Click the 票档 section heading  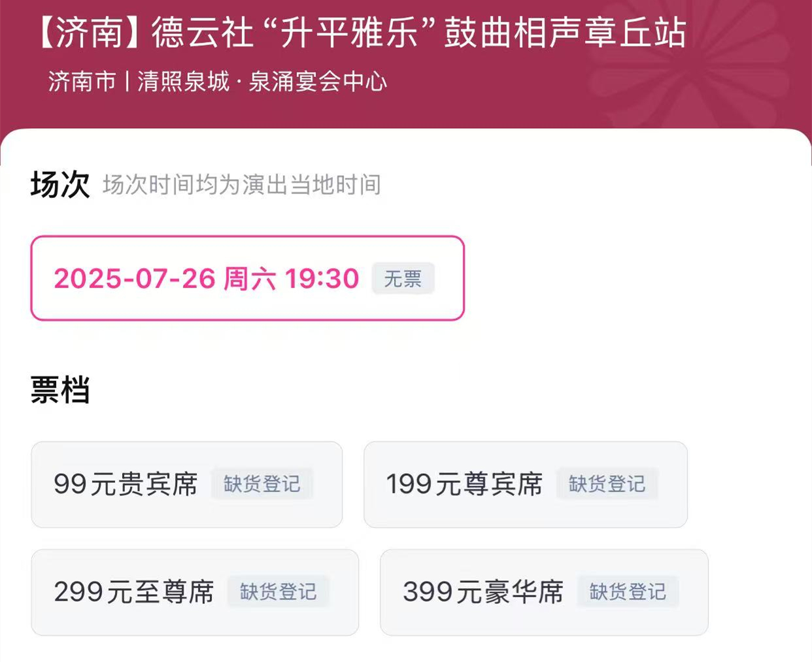pyautogui.click(x=59, y=390)
